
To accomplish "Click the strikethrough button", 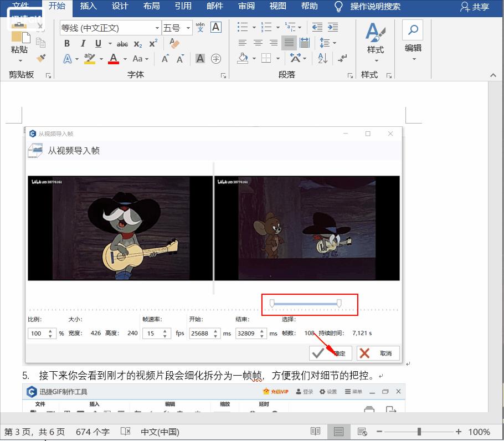I will tap(122, 43).
